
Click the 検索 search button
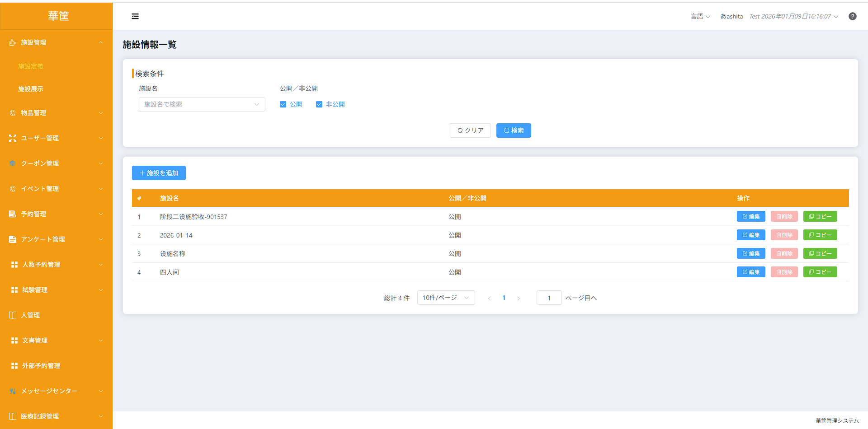click(x=514, y=131)
